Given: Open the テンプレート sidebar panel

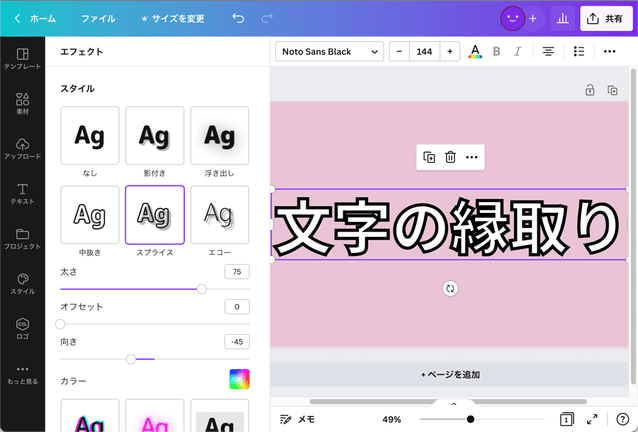Looking at the screenshot, I should 22,59.
